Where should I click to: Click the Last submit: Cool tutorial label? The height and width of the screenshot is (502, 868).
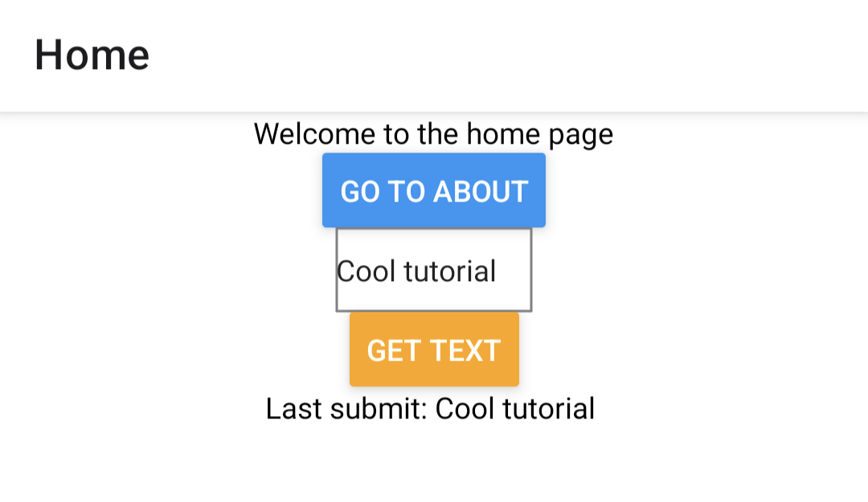(430, 409)
